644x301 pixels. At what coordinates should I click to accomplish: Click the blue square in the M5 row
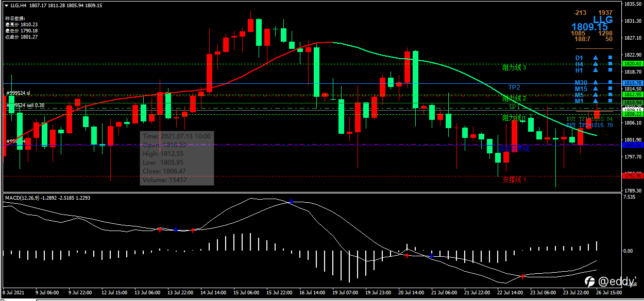pos(610,95)
